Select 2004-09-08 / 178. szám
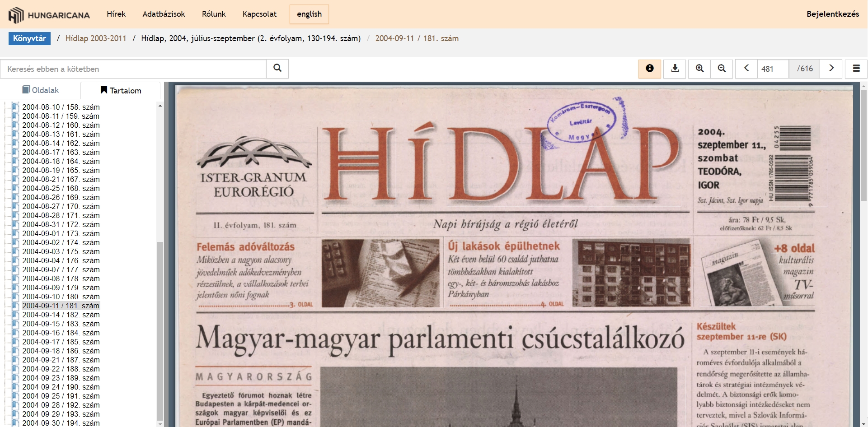Screen dimensions: 868x427 (x=61, y=278)
